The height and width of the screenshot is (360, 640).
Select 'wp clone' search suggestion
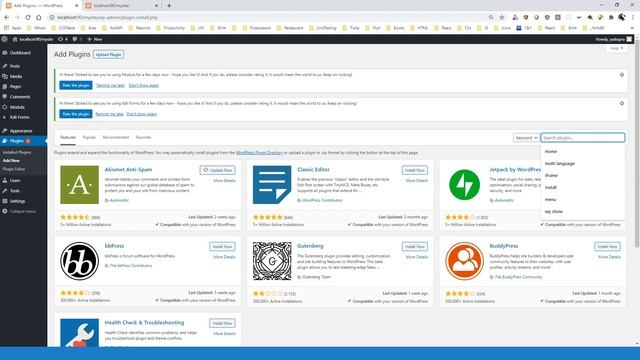(583, 211)
